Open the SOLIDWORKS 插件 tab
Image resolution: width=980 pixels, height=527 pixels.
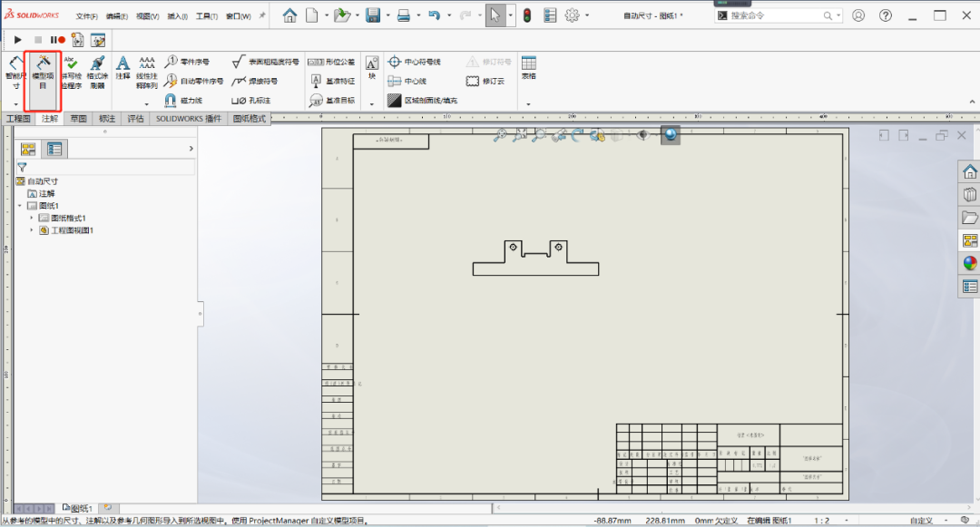[x=189, y=119]
